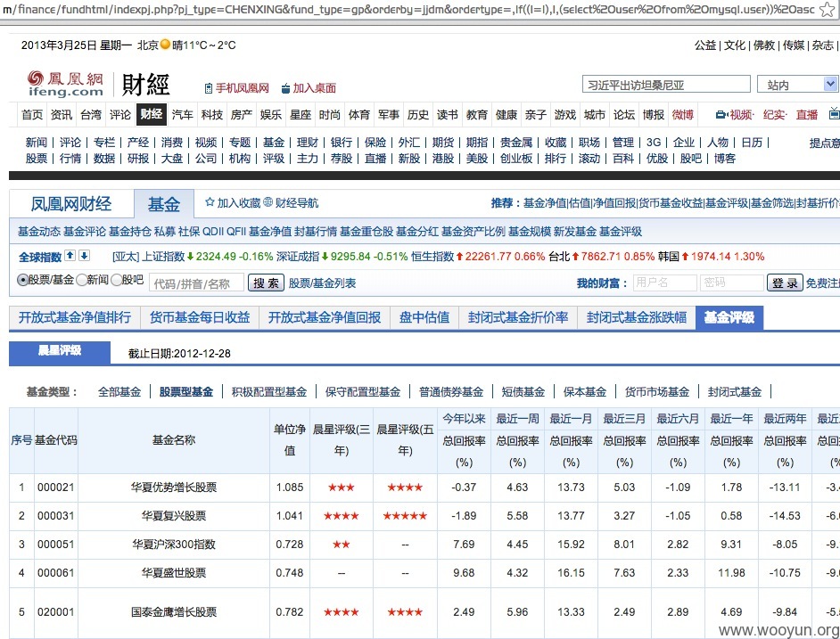Filter by 货币市场基金
Screen dimensions: 840x639
pos(657,391)
